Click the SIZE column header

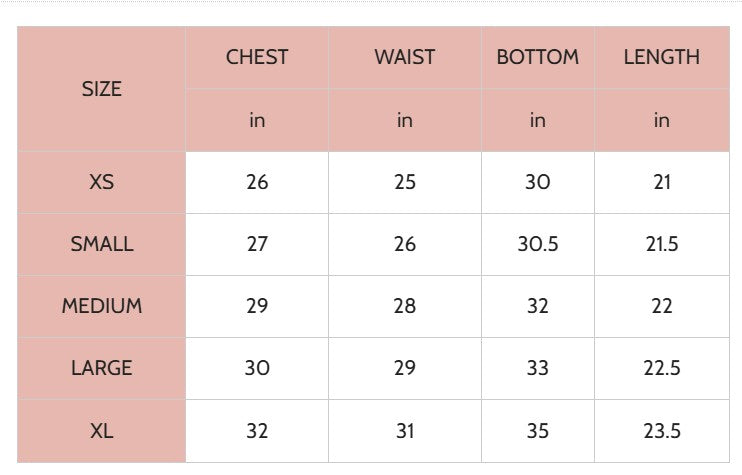point(101,89)
